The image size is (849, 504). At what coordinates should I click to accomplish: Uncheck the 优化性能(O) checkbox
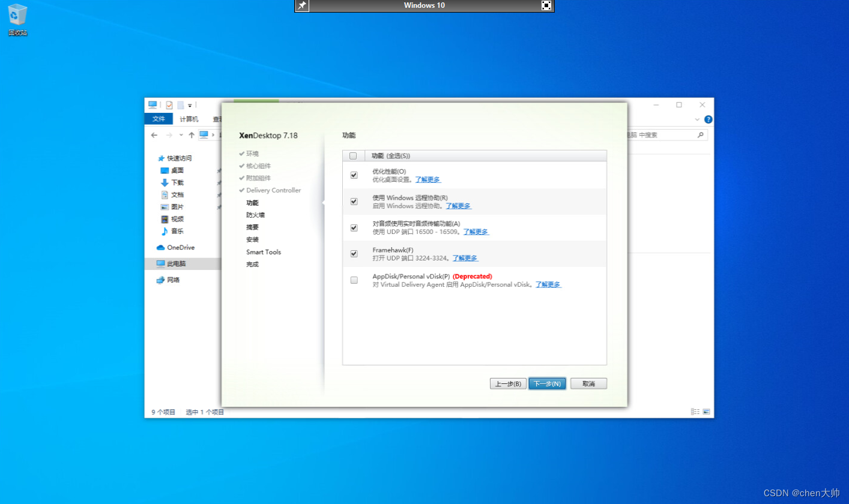pos(354,175)
